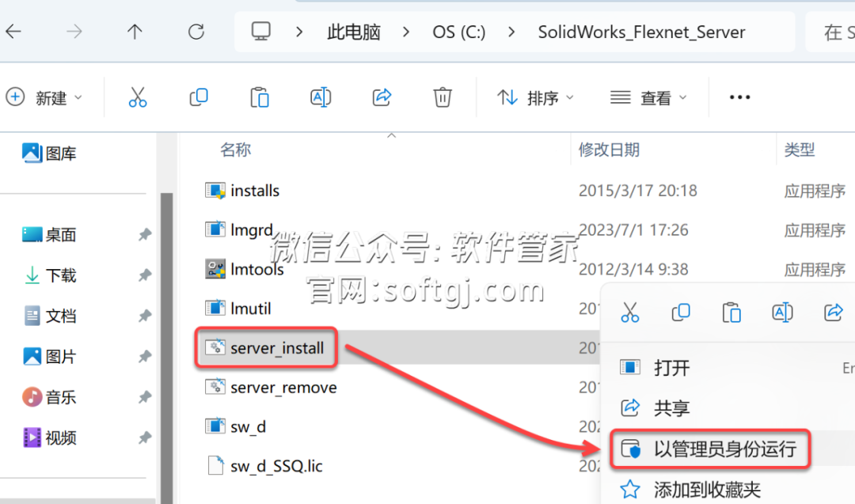The image size is (855, 504).
Task: Open the 排序 sort dropdown
Action: 535,98
